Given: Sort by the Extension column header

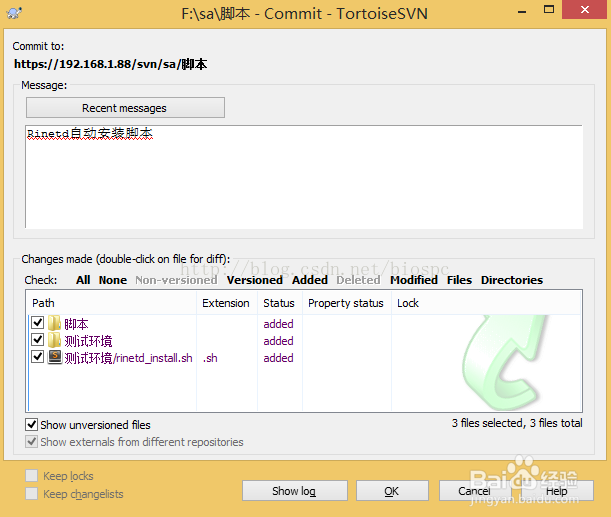Looking at the screenshot, I should (x=227, y=303).
